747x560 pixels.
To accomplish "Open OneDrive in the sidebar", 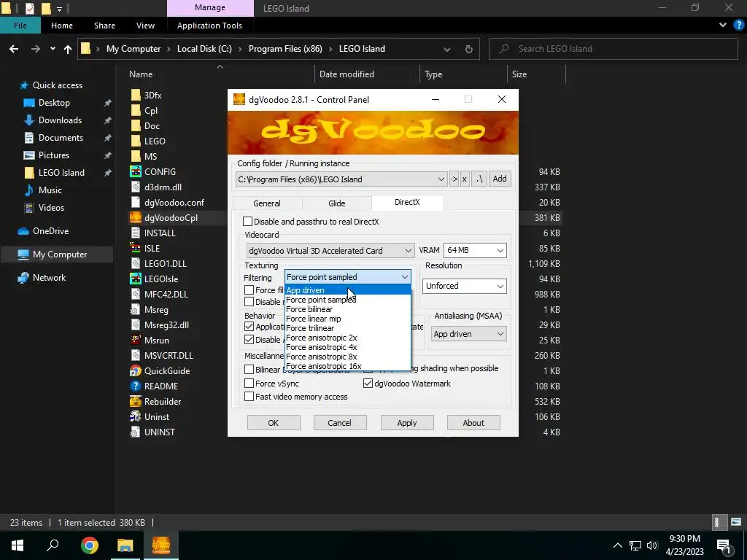I will coord(50,231).
